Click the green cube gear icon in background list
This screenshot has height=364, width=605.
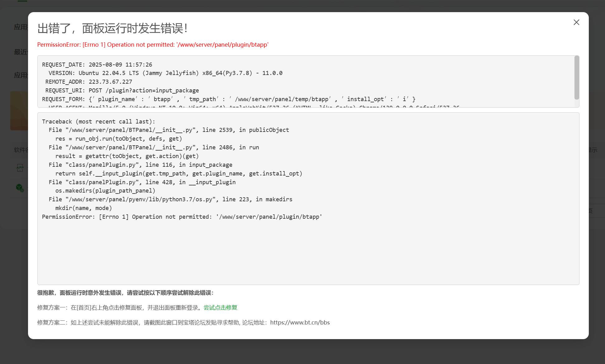coord(20,188)
